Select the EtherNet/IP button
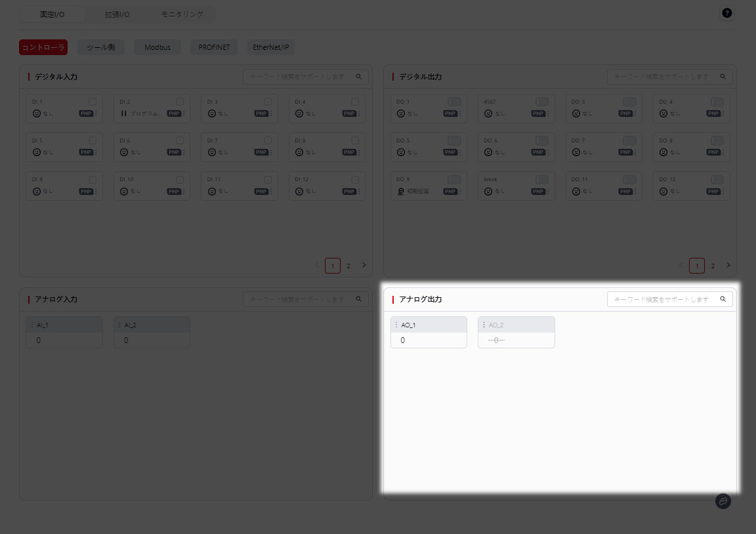 pos(270,47)
